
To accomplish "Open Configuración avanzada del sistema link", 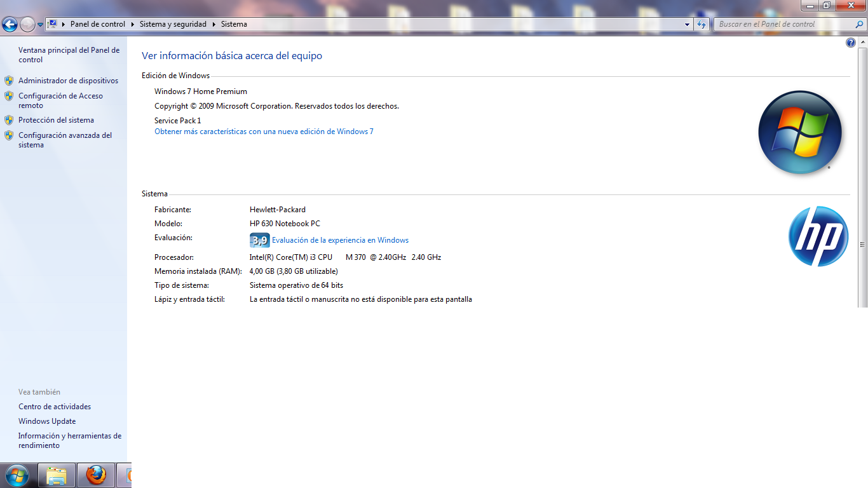I will (x=65, y=140).
